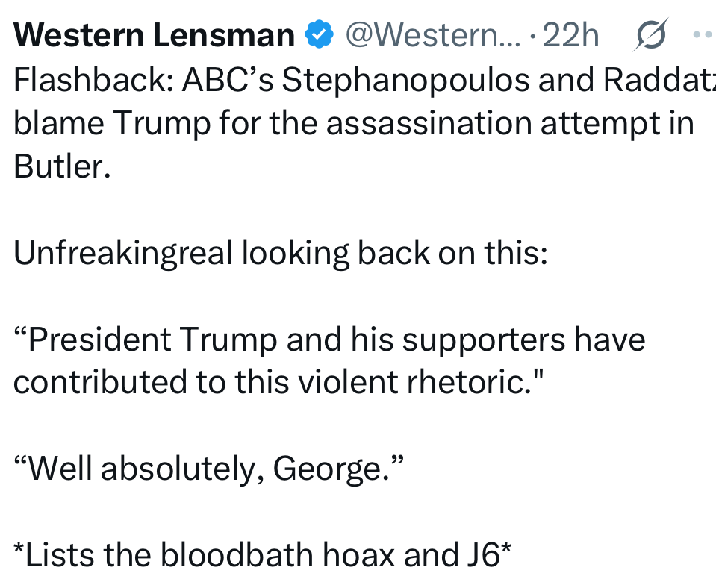Viewport: 716px width, 588px height.
Task: Click the @Western... handle
Action: tap(432, 35)
